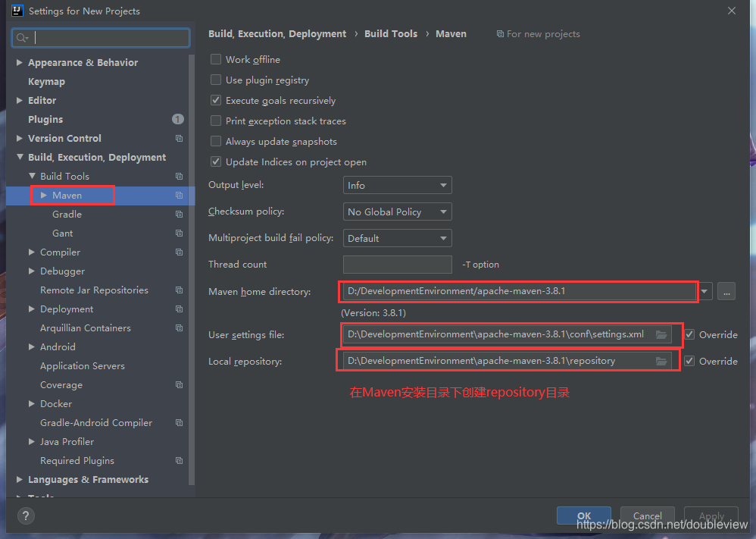This screenshot has height=539, width=756.
Task: Expand the Compiler tree node
Action: 31,252
